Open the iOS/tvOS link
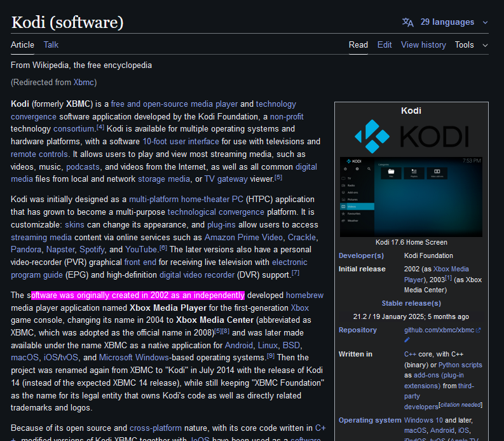The image size is (504, 441). point(61,358)
